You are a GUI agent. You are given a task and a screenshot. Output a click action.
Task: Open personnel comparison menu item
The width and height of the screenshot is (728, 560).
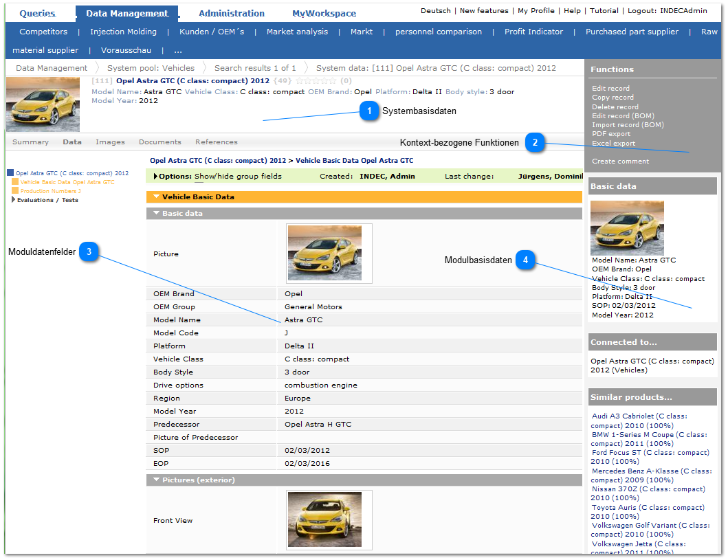pyautogui.click(x=439, y=32)
